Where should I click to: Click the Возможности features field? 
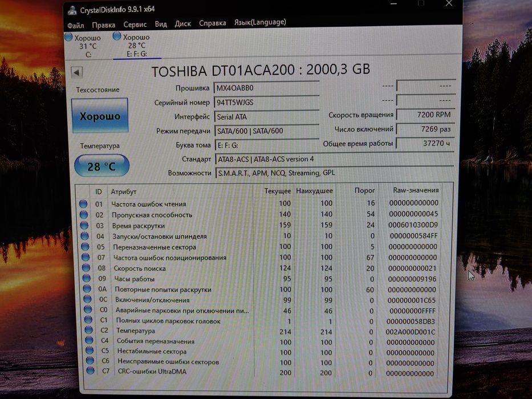(335, 173)
